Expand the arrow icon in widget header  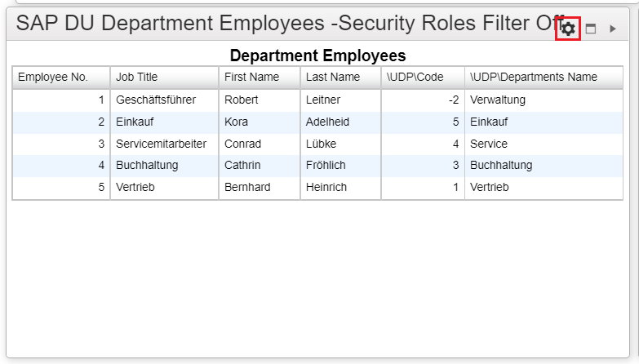(613, 29)
